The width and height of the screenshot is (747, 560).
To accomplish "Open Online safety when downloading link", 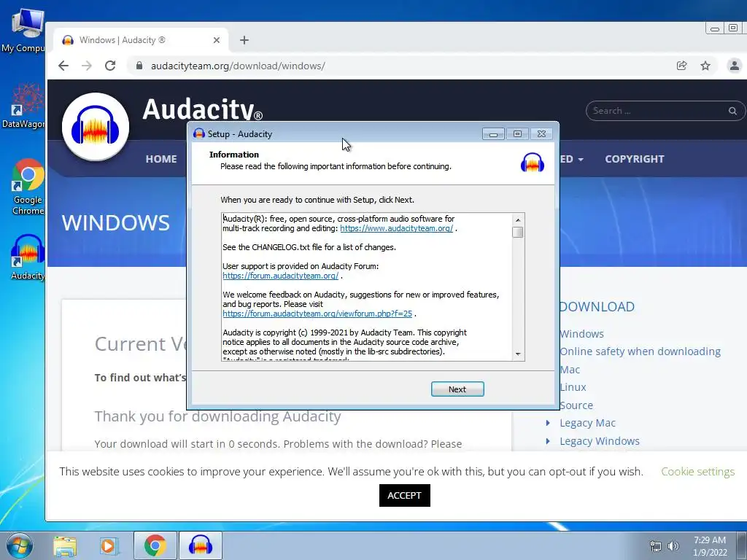I will tap(640, 351).
